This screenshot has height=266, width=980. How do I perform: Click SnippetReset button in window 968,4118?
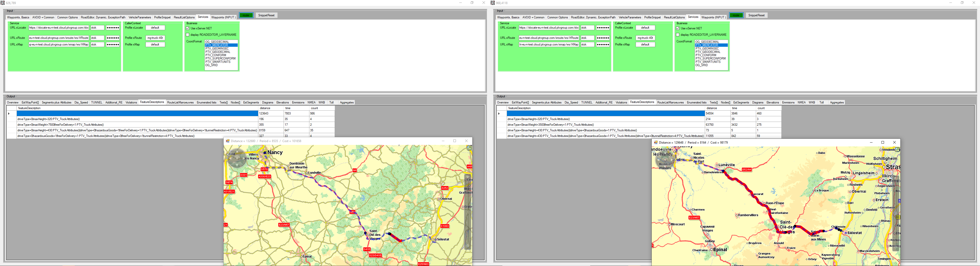tap(756, 15)
